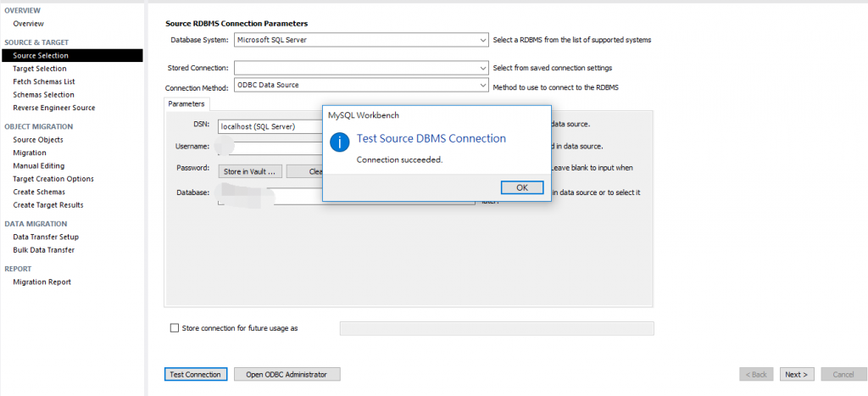Open Create Target Results step
This screenshot has height=396, width=868.
(x=48, y=205)
